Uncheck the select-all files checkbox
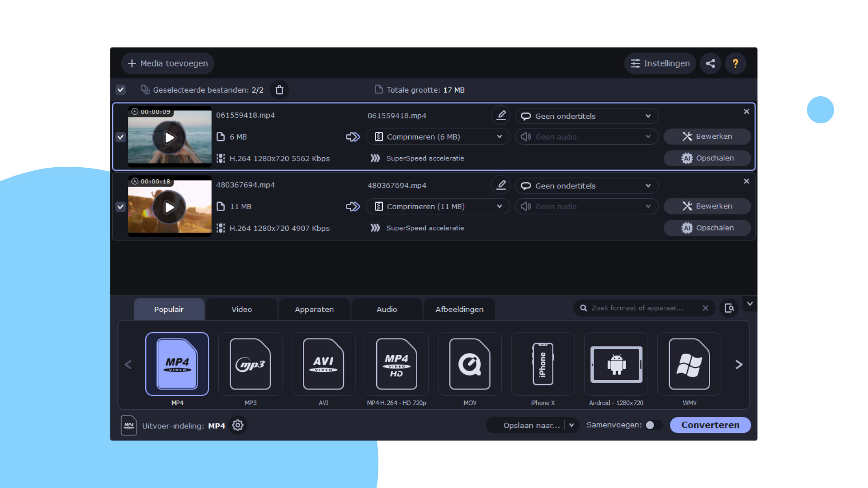868x488 pixels. (x=120, y=90)
